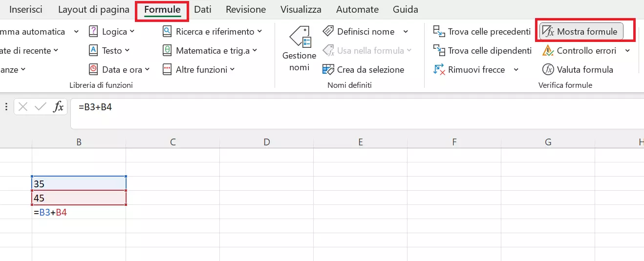Expand Matematica e trig. dropdown arrow

pos(255,51)
